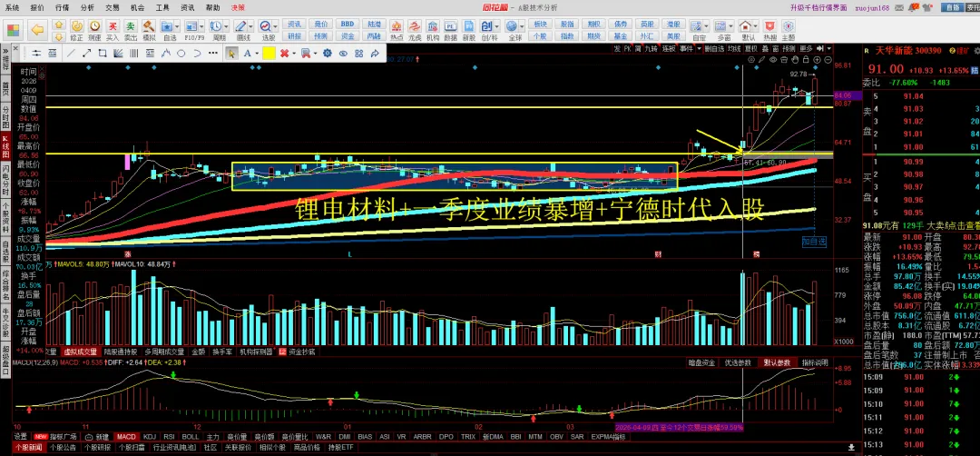Screen dimensions: 980x456
Task: Toggle the 叠 overlay button
Action: pos(766,48)
